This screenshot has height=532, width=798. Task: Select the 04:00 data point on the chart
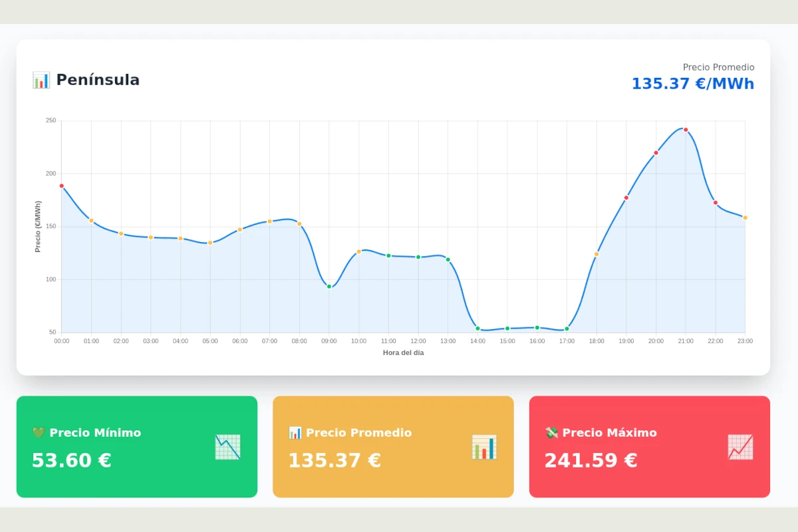coord(180,238)
